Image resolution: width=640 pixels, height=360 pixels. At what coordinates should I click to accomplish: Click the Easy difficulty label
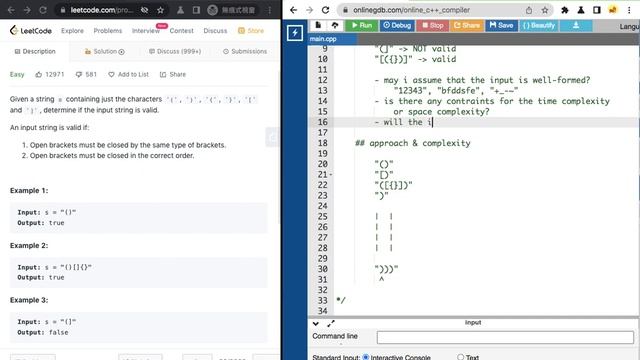click(x=17, y=74)
